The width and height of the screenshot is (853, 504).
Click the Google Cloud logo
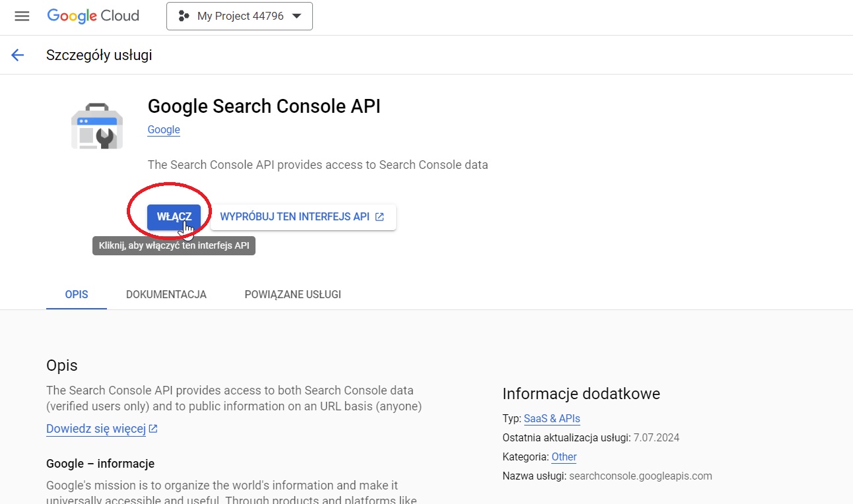(x=92, y=16)
